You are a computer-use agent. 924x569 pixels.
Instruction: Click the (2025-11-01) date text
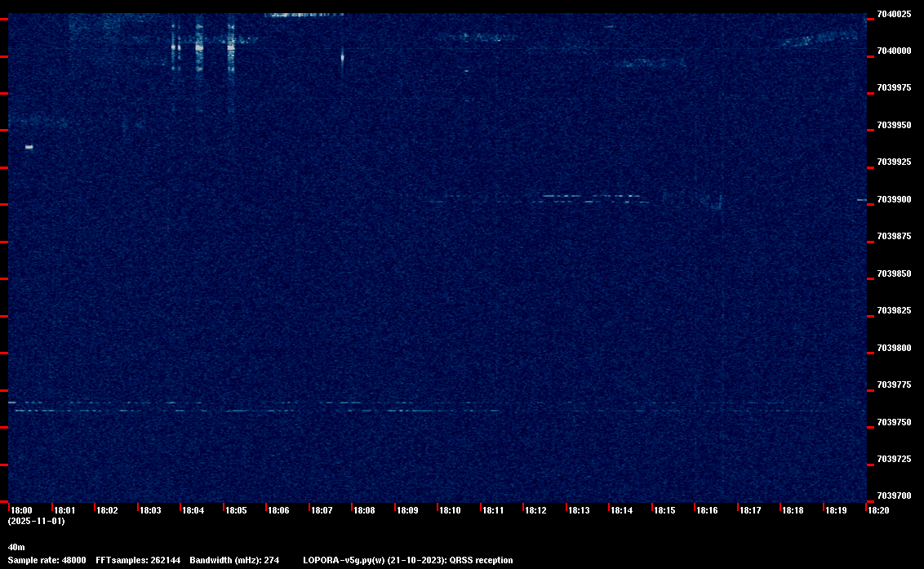coord(37,521)
